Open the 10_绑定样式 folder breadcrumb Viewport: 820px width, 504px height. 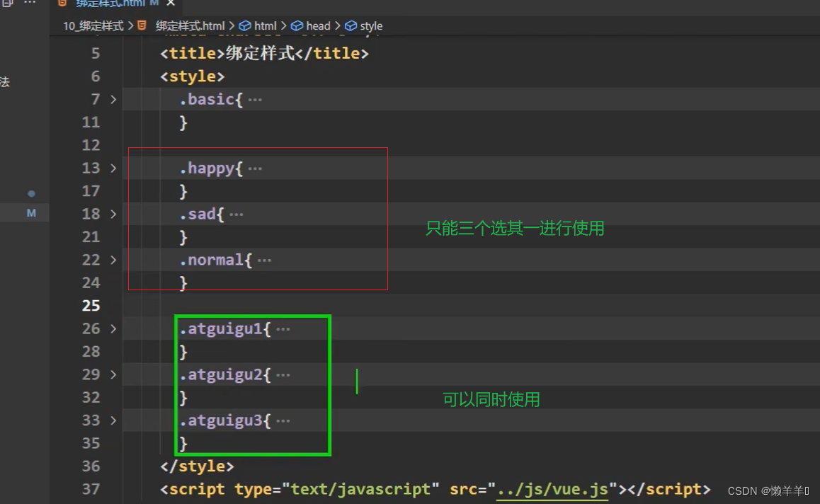pos(93,25)
